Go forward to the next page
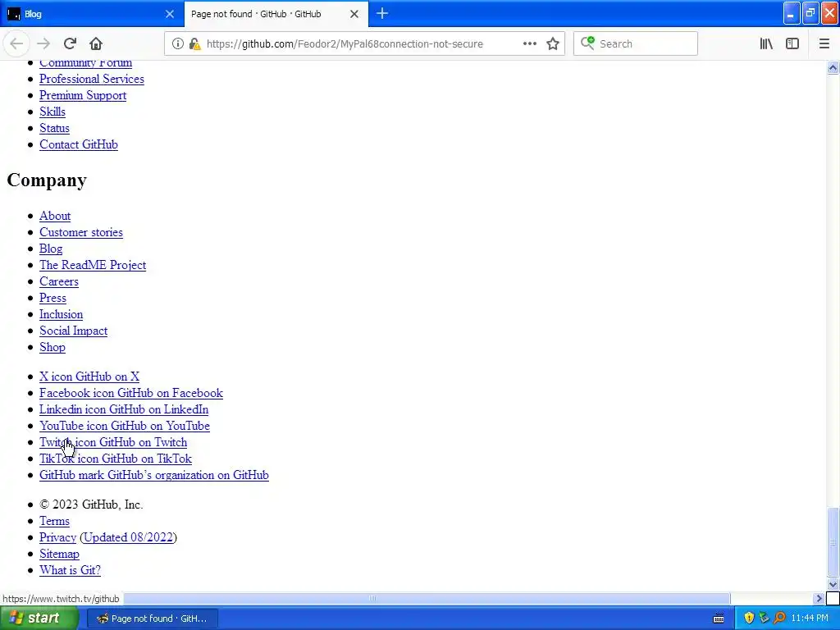 click(x=43, y=43)
